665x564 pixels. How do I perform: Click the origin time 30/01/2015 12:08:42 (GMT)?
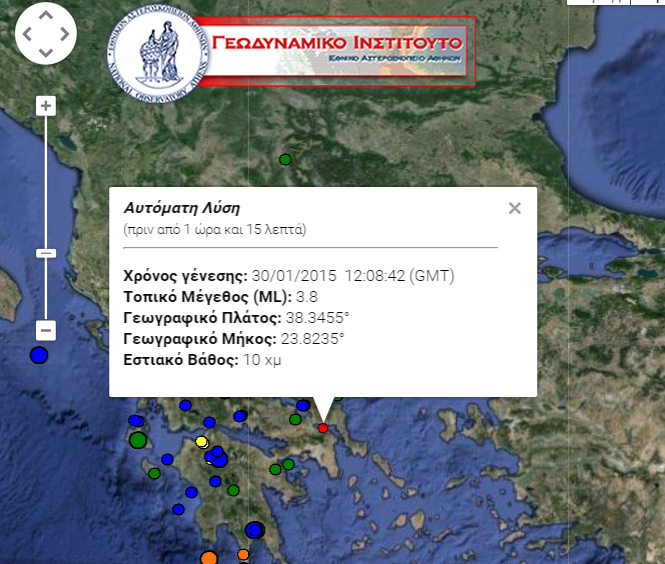pyautogui.click(x=353, y=276)
